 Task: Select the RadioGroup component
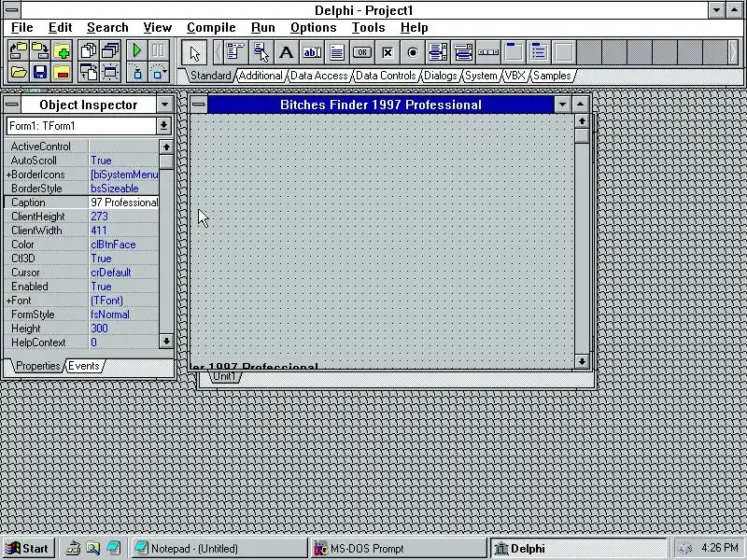click(539, 52)
